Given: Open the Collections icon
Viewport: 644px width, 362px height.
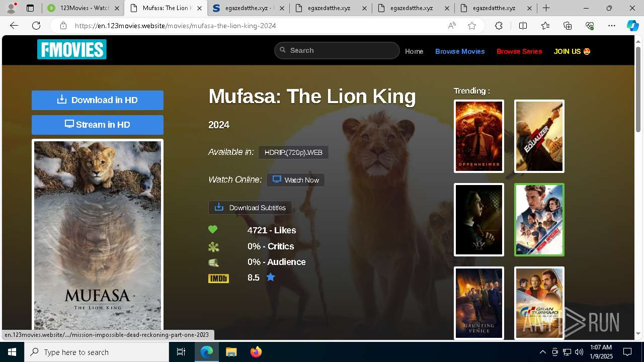Looking at the screenshot, I should point(568,26).
